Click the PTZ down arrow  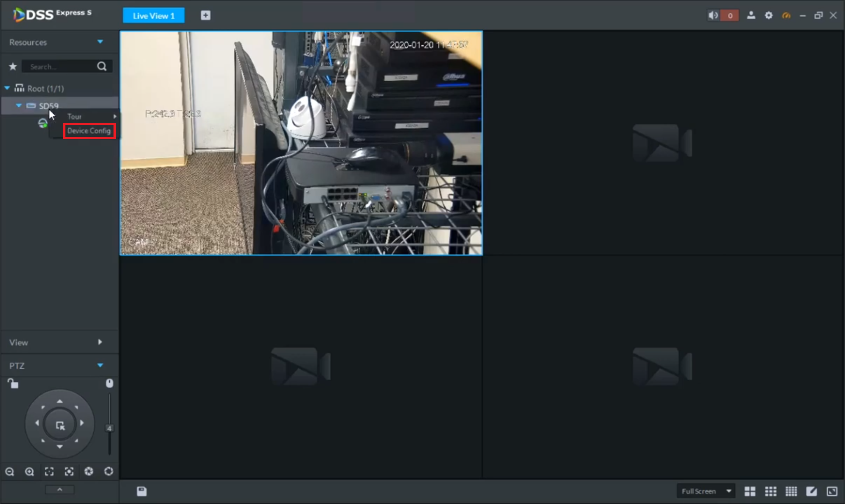point(60,447)
